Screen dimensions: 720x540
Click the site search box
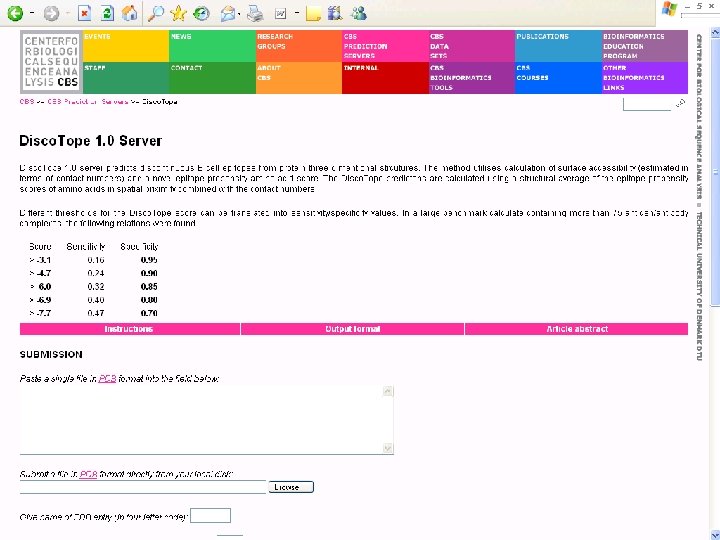click(647, 104)
